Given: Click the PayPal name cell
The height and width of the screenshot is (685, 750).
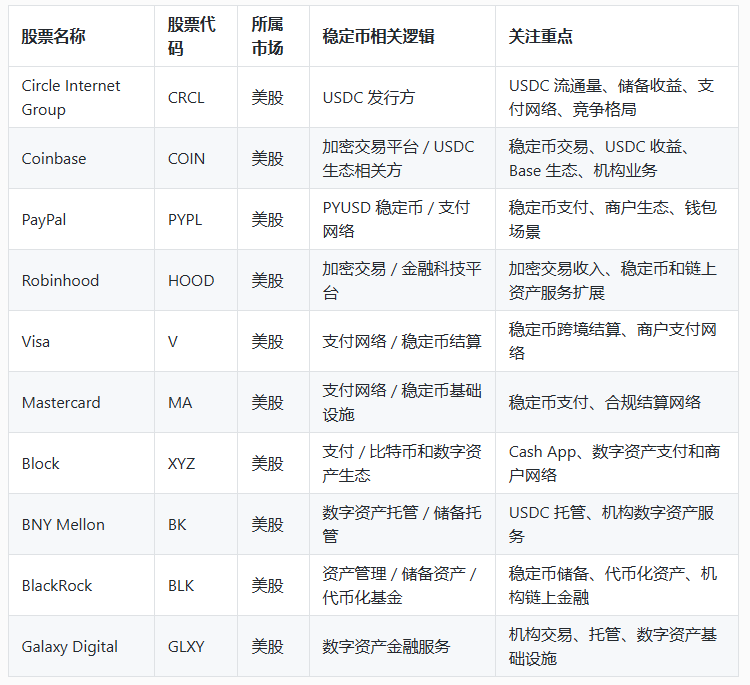Looking at the screenshot, I should pos(81,219).
